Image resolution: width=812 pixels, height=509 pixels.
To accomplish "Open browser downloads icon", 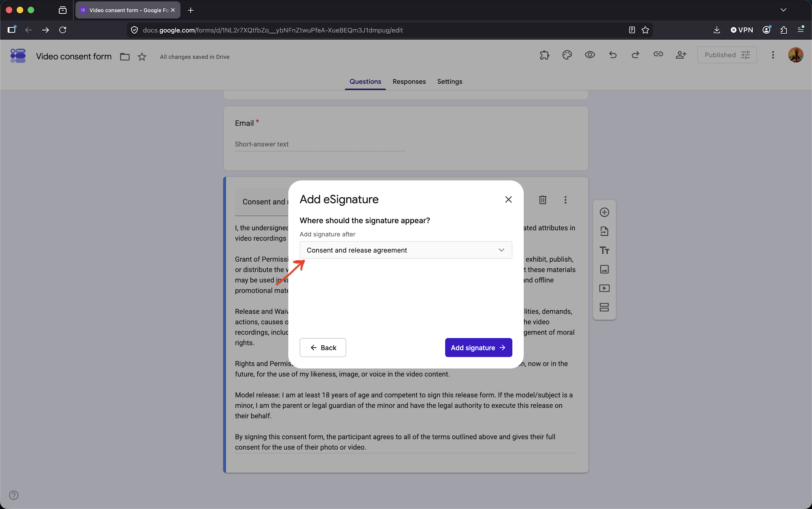I will [x=716, y=30].
